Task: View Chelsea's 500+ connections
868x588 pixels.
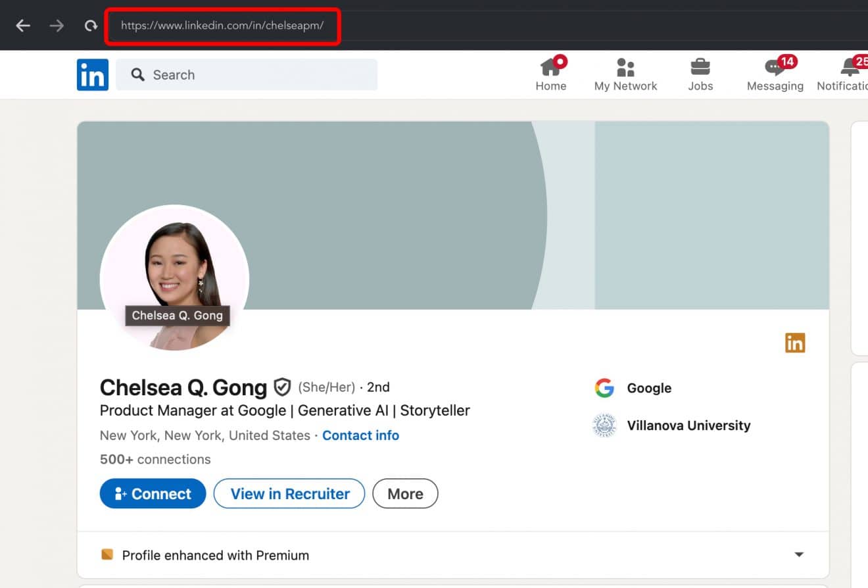Action: [x=155, y=459]
